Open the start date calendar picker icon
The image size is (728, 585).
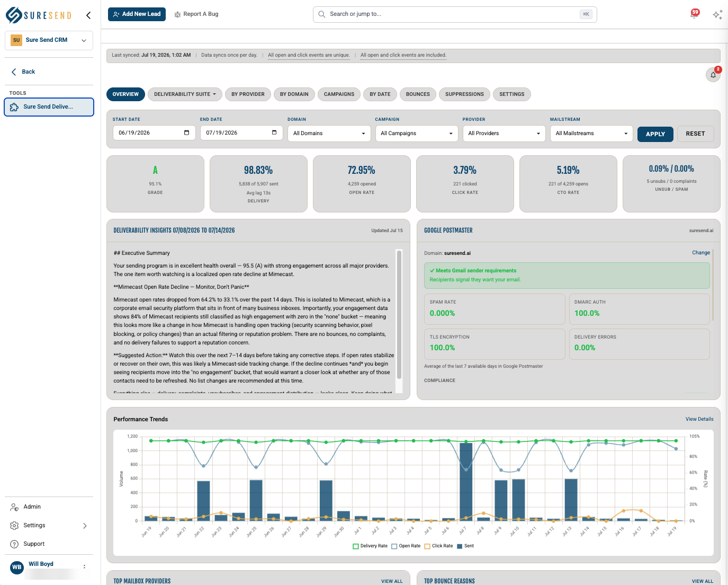[186, 132]
